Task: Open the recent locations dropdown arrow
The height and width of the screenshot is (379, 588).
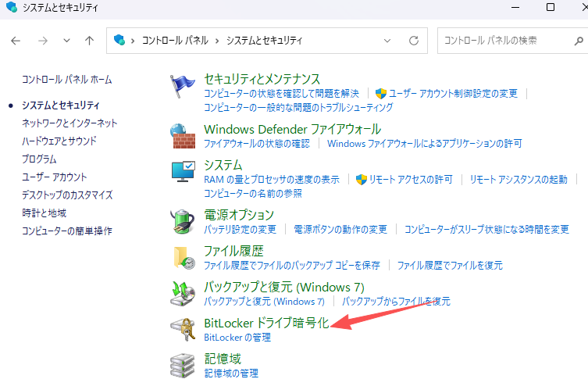Action: pos(66,41)
